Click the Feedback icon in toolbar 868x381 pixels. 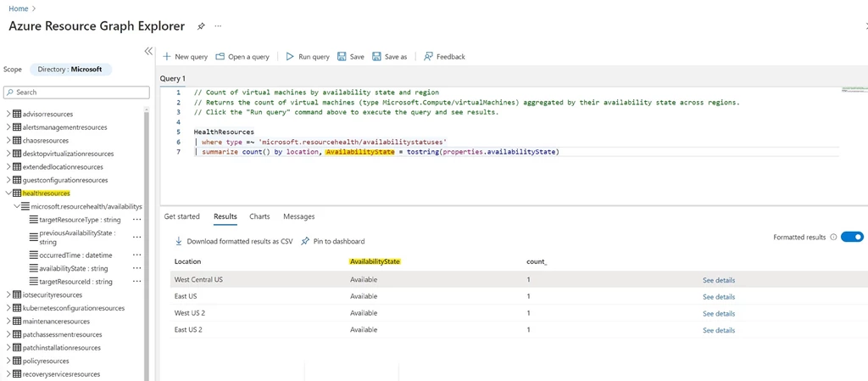click(429, 57)
